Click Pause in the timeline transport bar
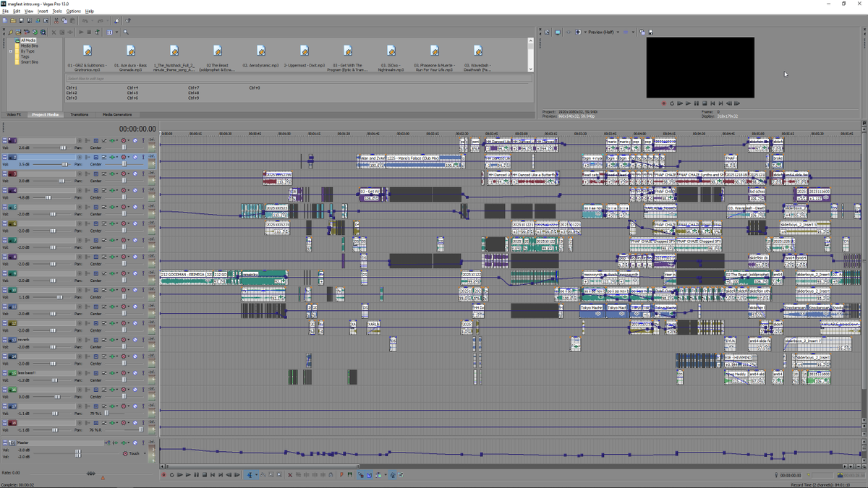 197,475
